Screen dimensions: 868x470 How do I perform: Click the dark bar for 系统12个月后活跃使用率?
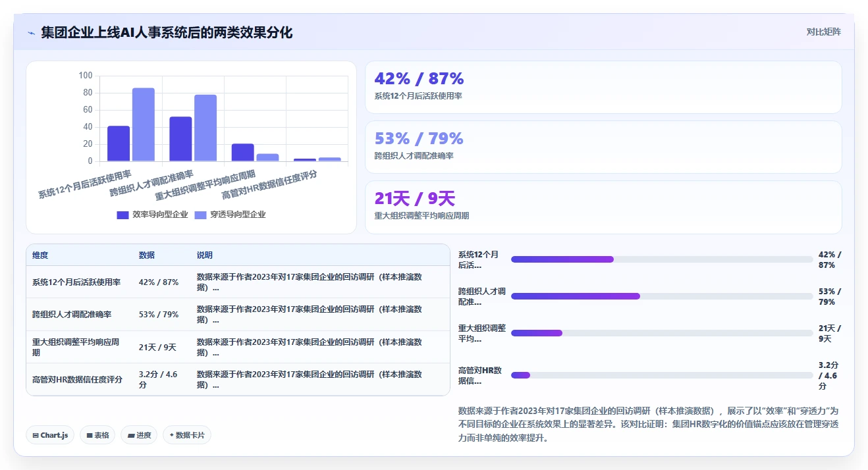[x=119, y=144]
